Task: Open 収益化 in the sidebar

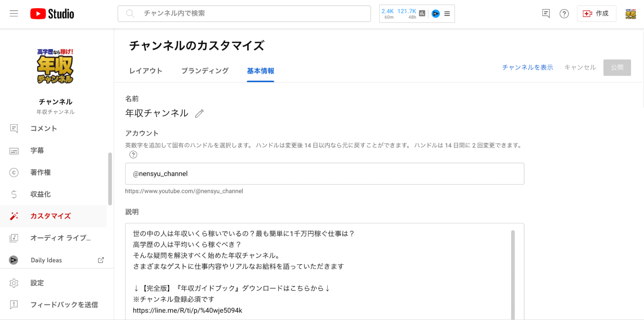Action: (x=40, y=194)
